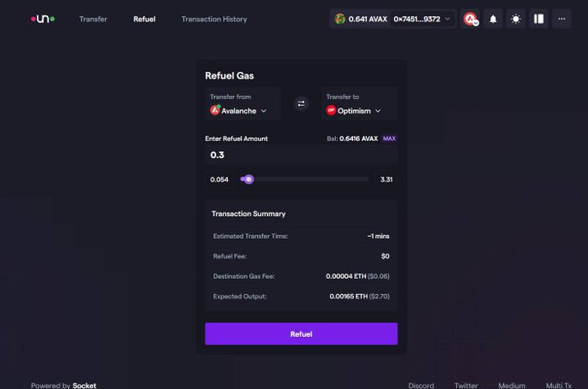
Task: Open the Discord footer link
Action: (x=421, y=386)
